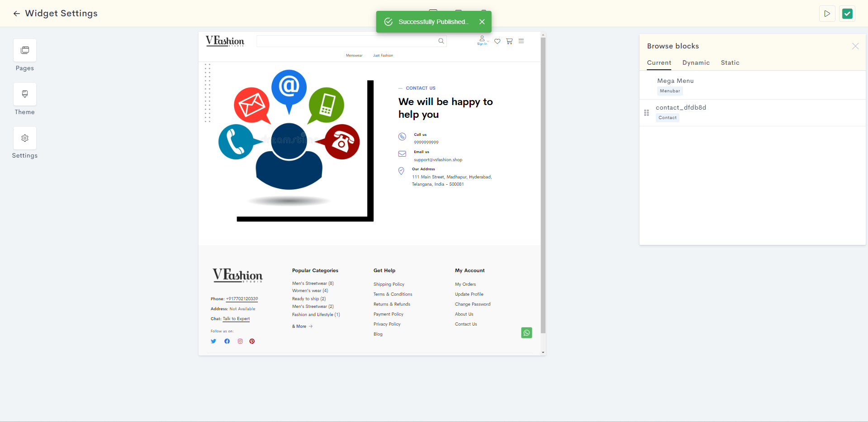Open the wishlist heart icon
This screenshot has height=422, width=868.
pos(497,41)
